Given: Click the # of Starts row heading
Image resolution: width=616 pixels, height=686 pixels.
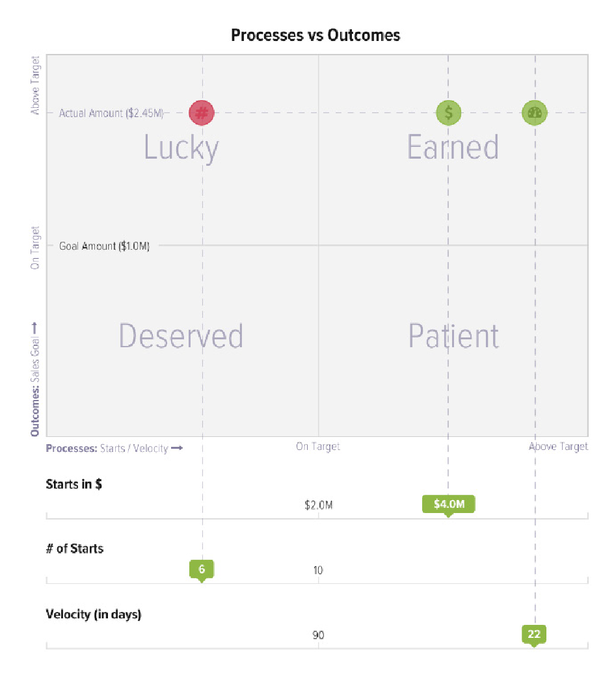Looking at the screenshot, I should [x=75, y=549].
